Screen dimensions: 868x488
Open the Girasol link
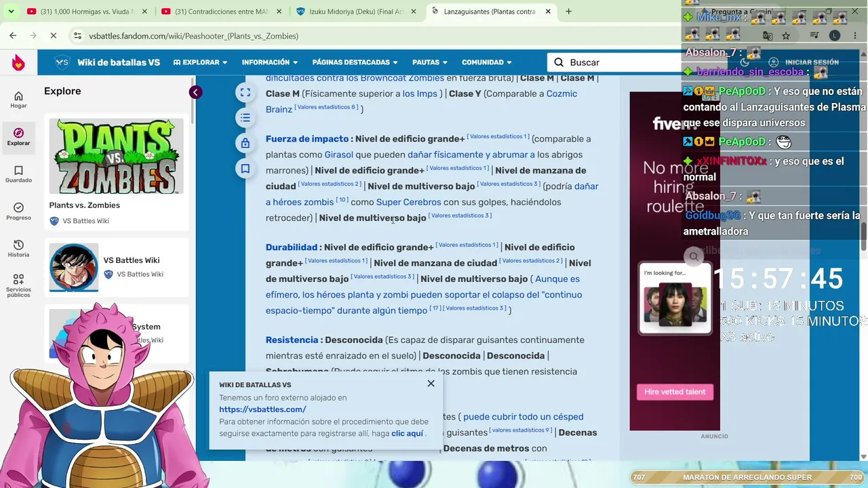[338, 155]
